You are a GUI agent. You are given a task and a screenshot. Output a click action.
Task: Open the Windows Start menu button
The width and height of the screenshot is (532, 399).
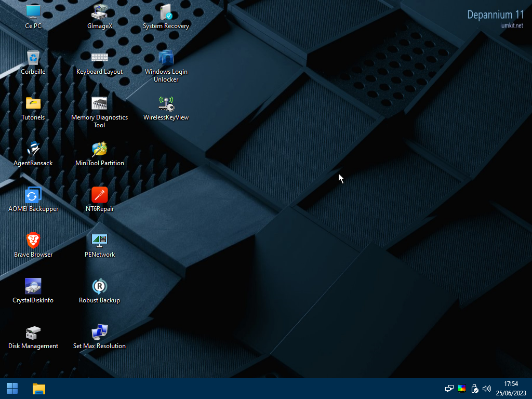(12, 389)
